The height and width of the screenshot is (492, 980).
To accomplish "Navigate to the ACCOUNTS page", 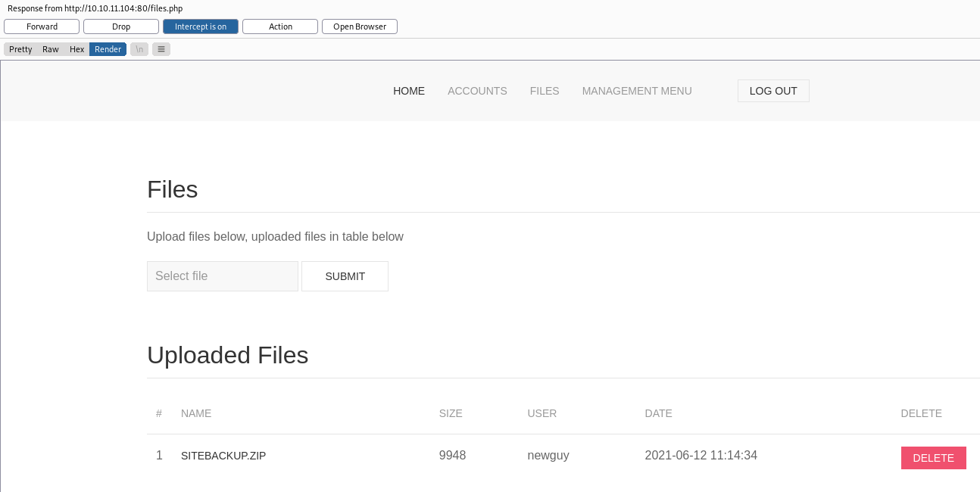I will (x=477, y=91).
